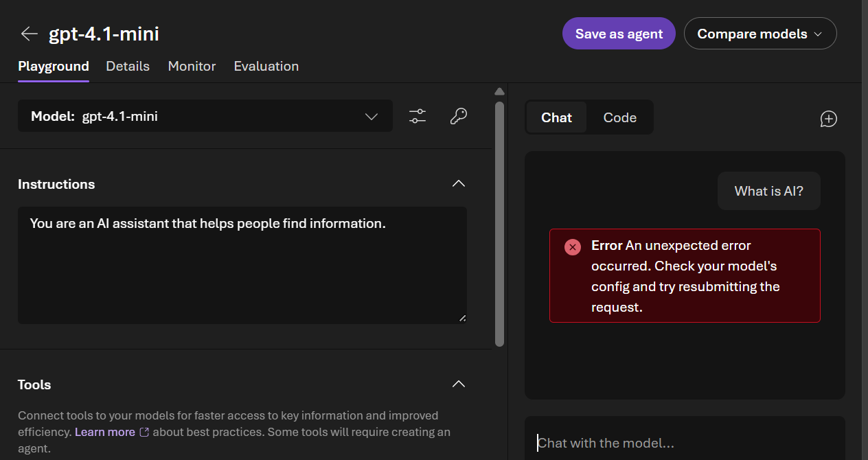Collapse the Tools section
Screen dimensions: 868x460
(x=459, y=384)
